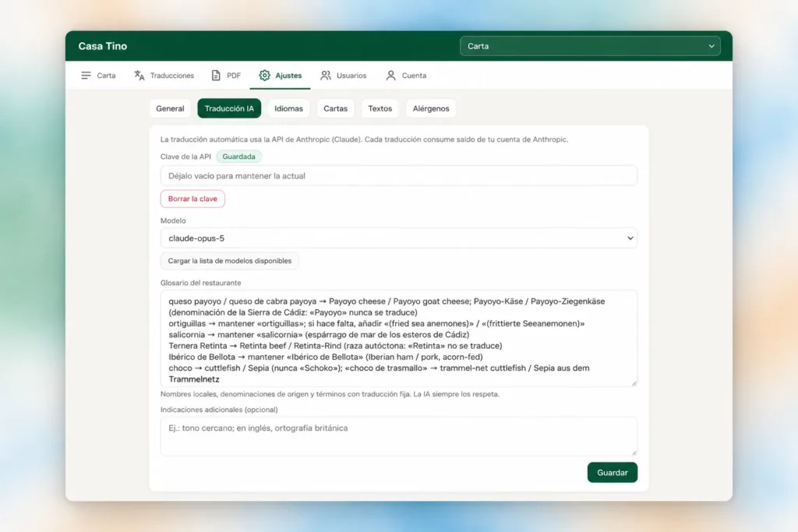Click the "Indicaciones adicionales (opcional)" label
798x532 pixels.
click(x=219, y=410)
